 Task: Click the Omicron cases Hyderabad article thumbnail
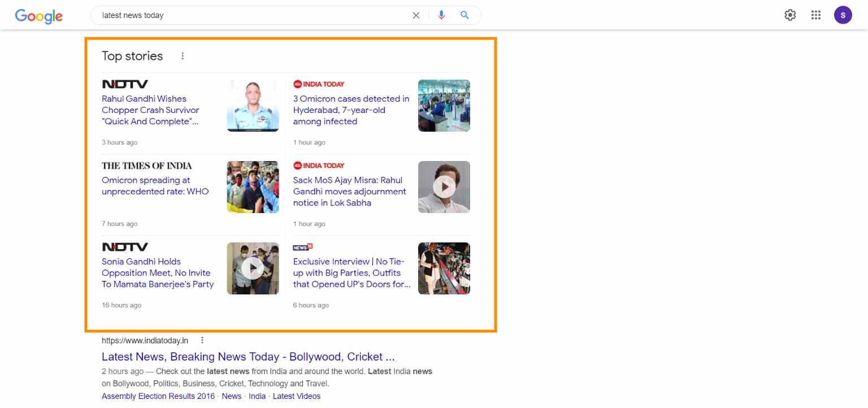click(x=444, y=106)
